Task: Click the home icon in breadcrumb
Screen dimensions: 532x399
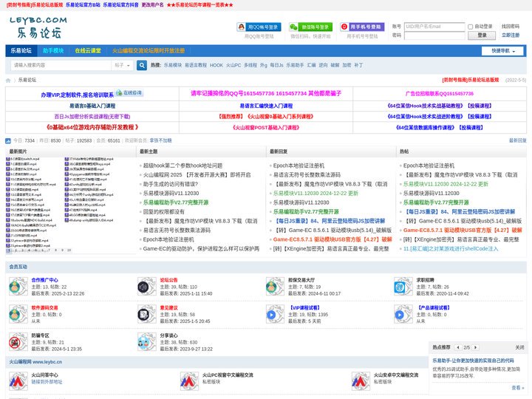Action: [8, 81]
